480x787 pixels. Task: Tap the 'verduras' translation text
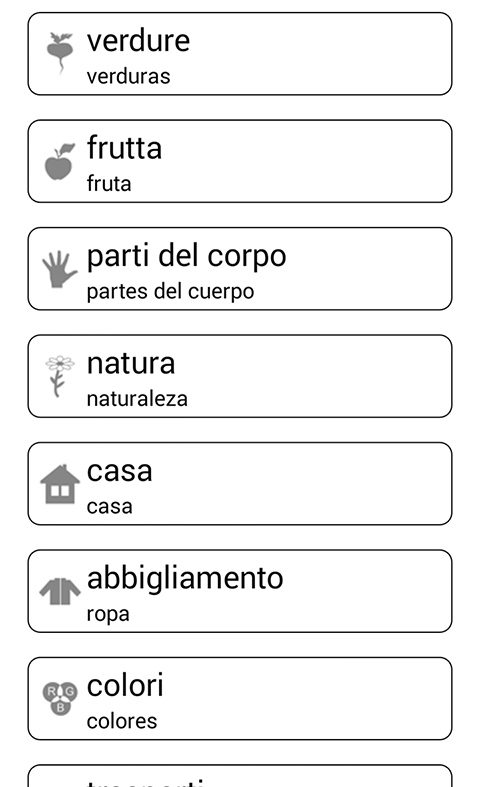click(129, 77)
